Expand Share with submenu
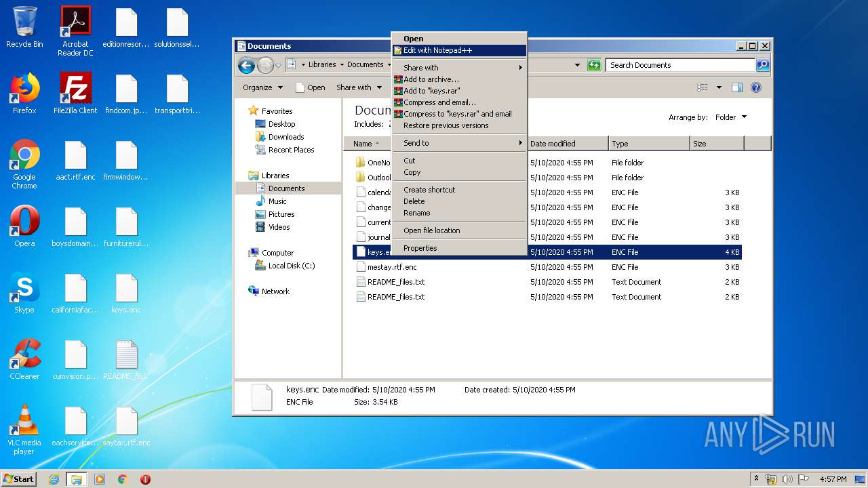Viewport: 868px width, 488px height. coord(459,68)
